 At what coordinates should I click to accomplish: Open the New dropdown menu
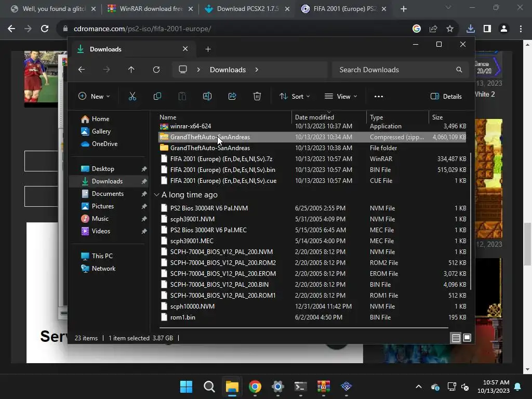click(94, 96)
